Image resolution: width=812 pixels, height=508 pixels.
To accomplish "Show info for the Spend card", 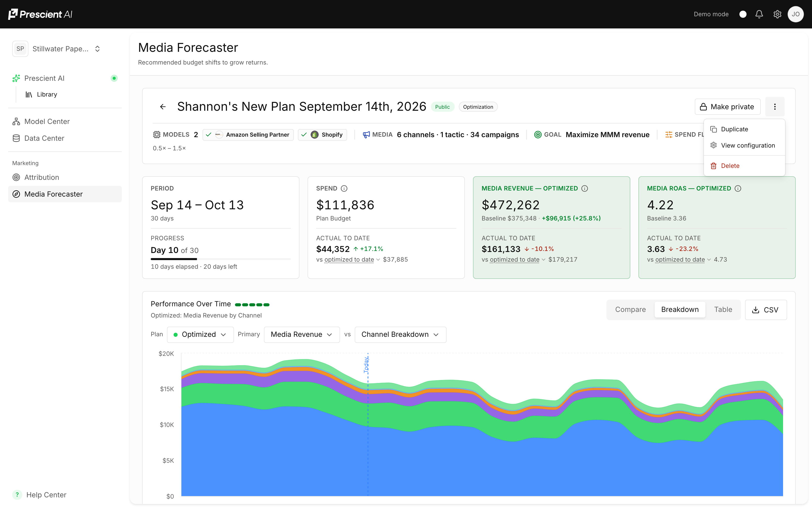I will tap(344, 188).
